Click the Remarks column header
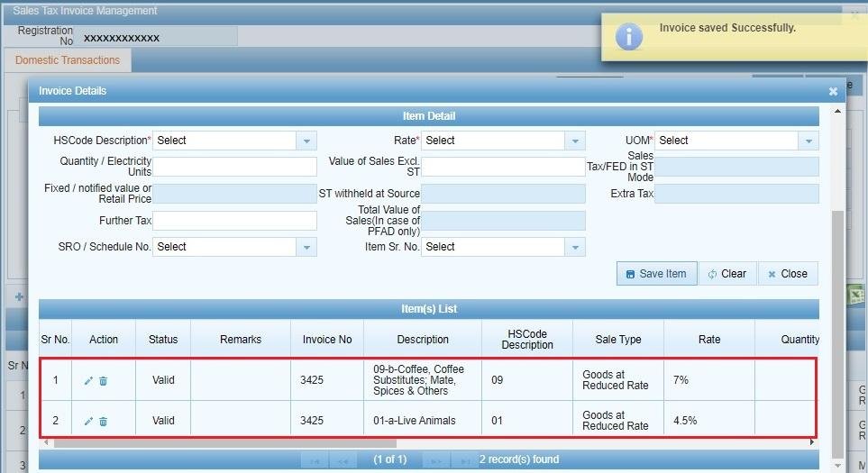 [x=241, y=339]
